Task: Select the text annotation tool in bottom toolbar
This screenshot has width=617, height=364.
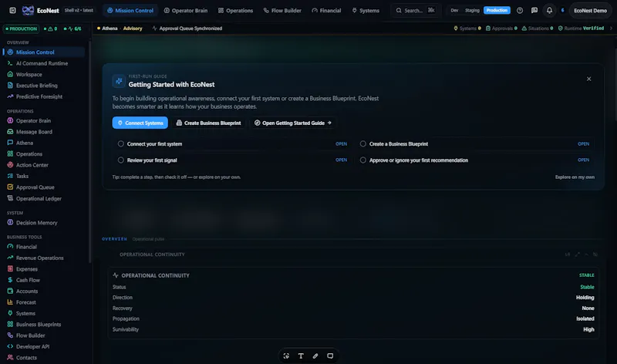Action: 301,356
